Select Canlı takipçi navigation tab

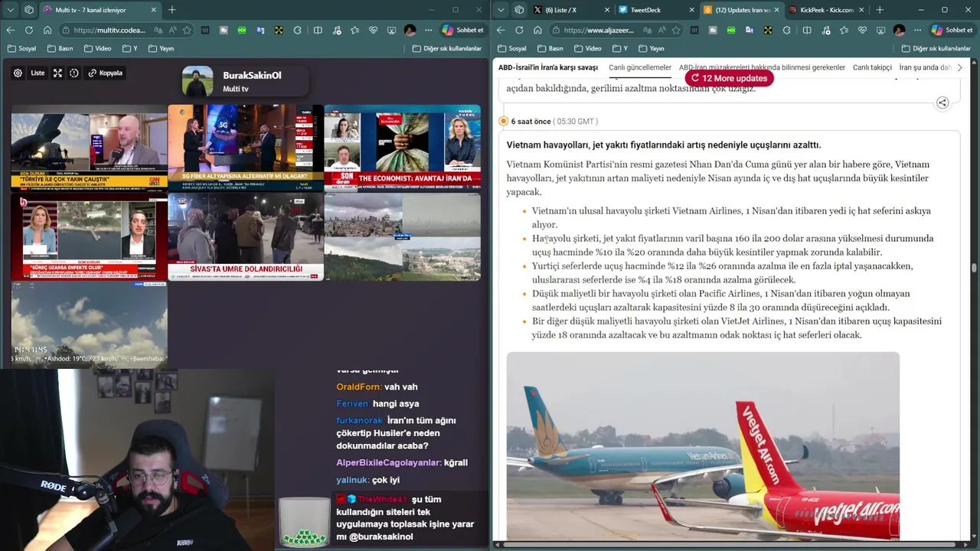pyautogui.click(x=872, y=67)
